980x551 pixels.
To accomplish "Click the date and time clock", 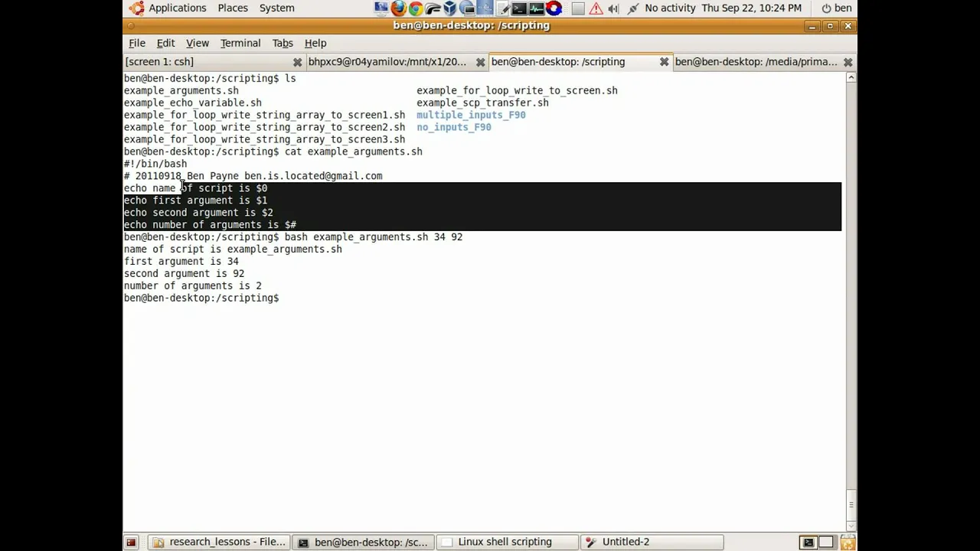I will [751, 8].
